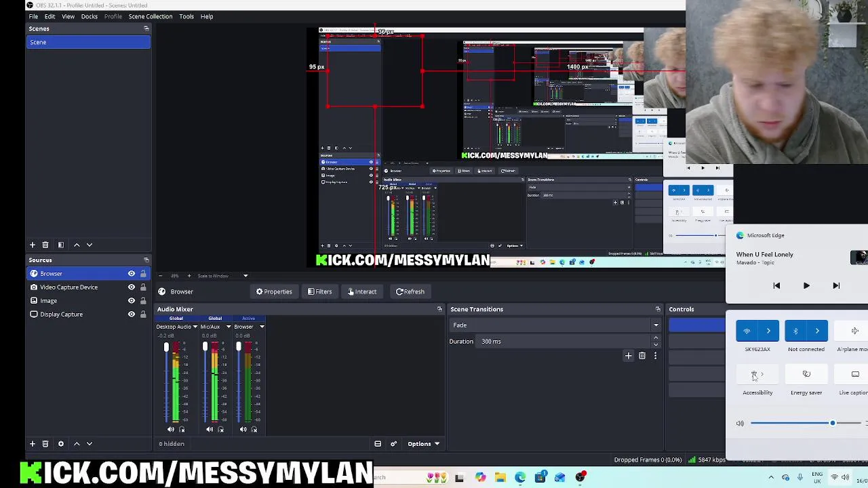868x488 pixels.
Task: Lock the Display Capture source
Action: coord(143,314)
